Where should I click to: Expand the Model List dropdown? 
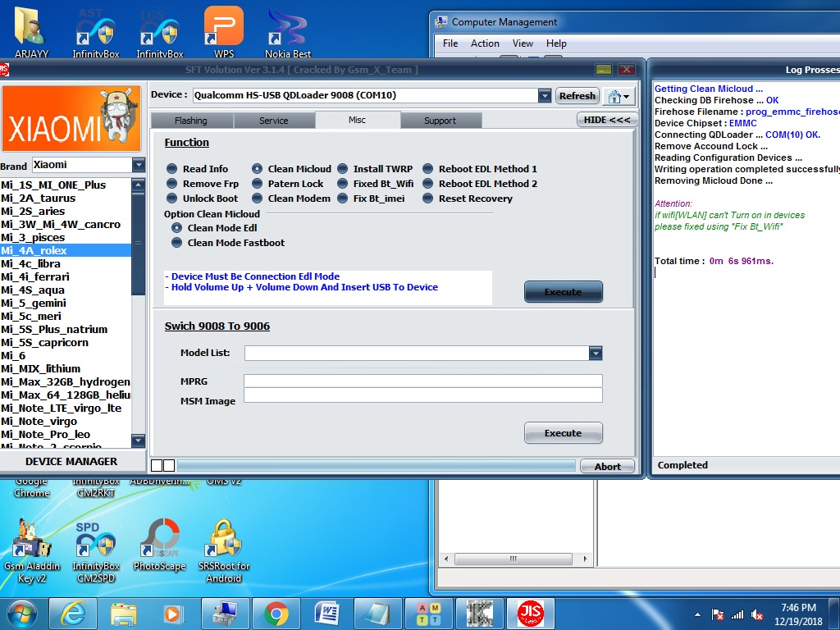(596, 353)
